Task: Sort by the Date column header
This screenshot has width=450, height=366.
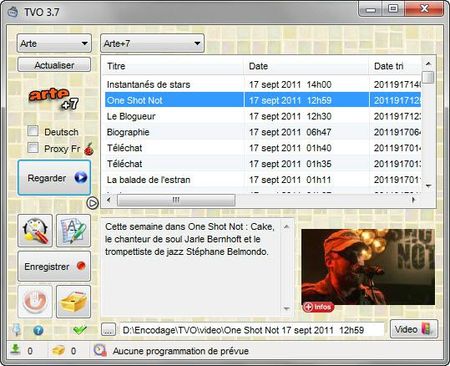Action: (x=307, y=66)
